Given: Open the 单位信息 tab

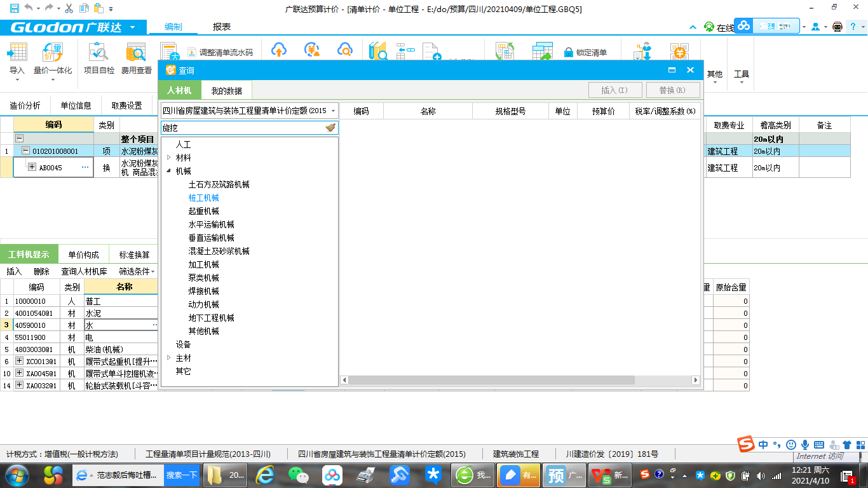Looking at the screenshot, I should click(x=76, y=105).
